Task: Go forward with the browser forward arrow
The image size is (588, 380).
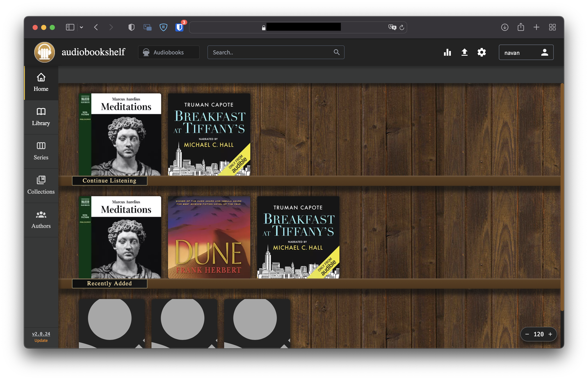Action: point(111,27)
